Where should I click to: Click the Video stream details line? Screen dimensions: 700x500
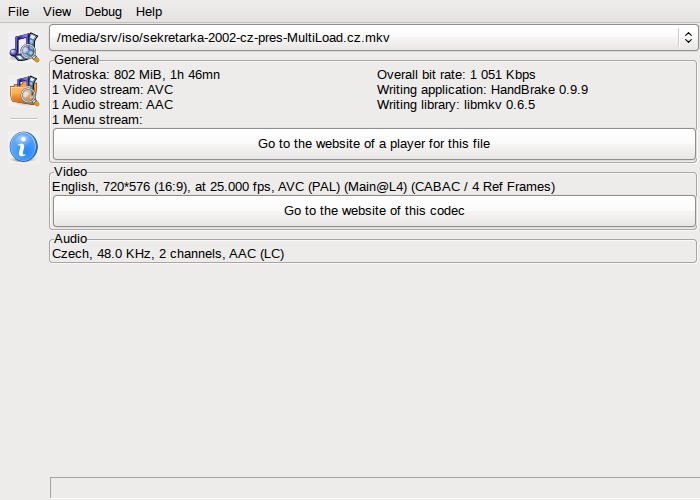pyautogui.click(x=304, y=187)
